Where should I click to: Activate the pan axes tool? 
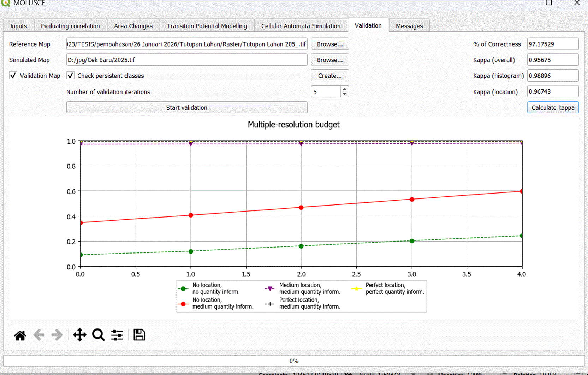click(79, 335)
